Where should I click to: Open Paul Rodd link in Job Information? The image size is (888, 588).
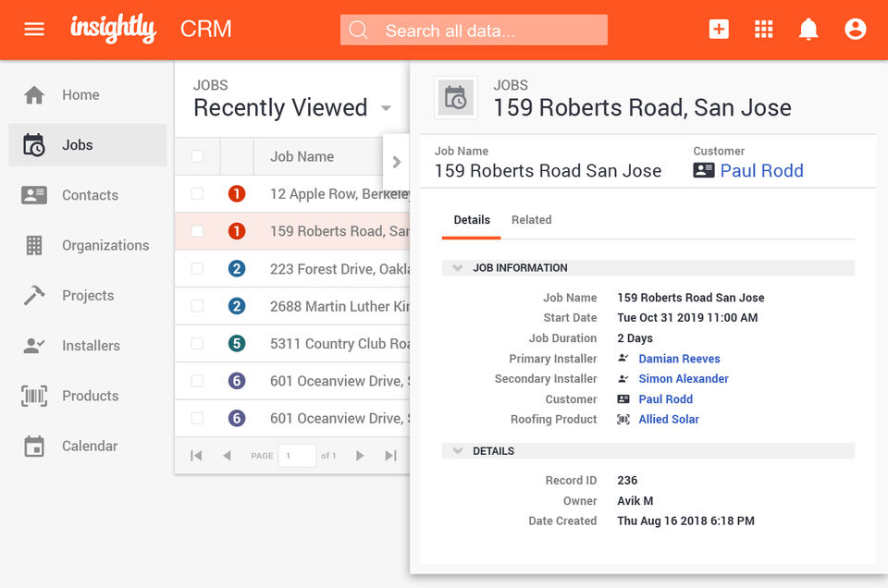click(665, 399)
